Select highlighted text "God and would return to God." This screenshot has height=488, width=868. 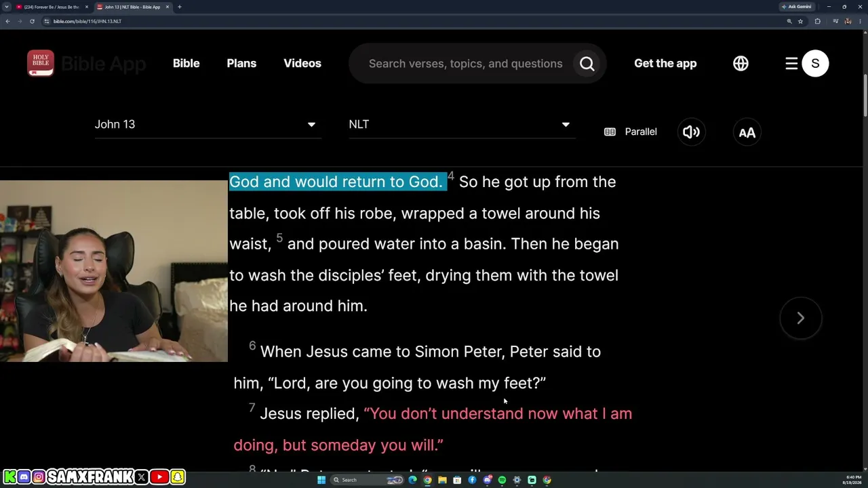click(x=338, y=182)
